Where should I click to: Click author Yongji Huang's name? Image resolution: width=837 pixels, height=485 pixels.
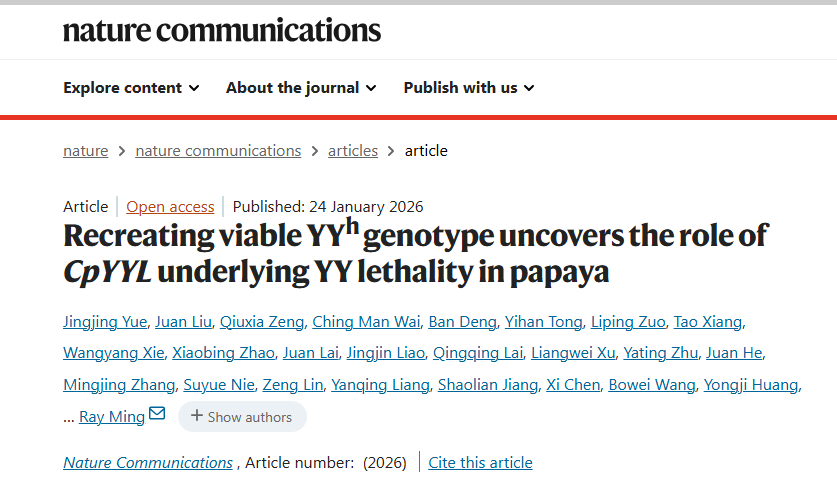click(x=751, y=385)
